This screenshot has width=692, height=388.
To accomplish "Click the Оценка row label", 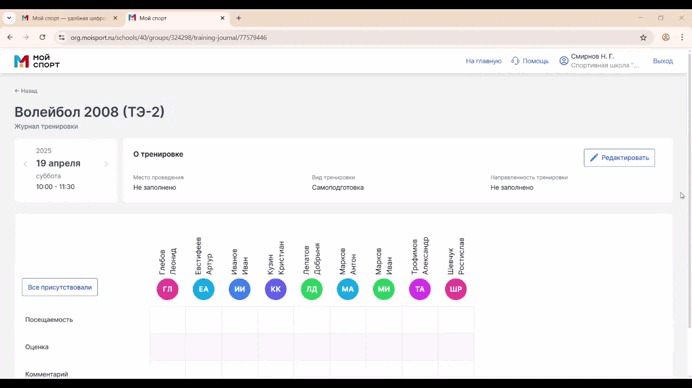I will coord(37,347).
